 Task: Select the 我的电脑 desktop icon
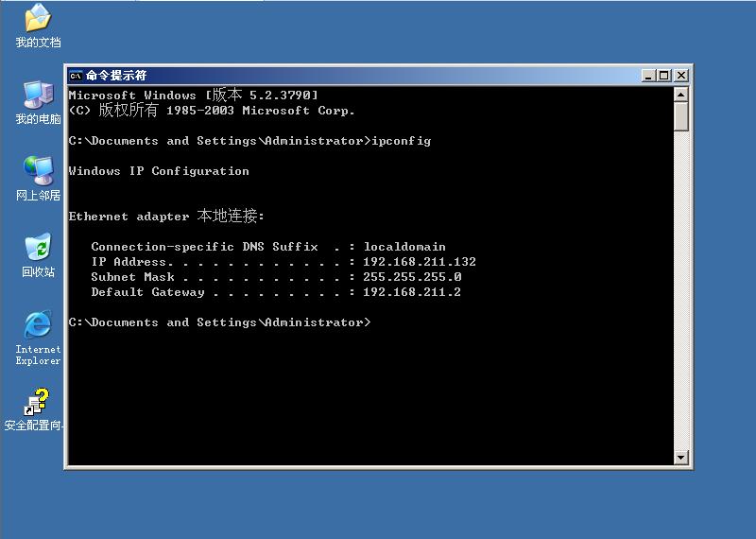click(38, 102)
